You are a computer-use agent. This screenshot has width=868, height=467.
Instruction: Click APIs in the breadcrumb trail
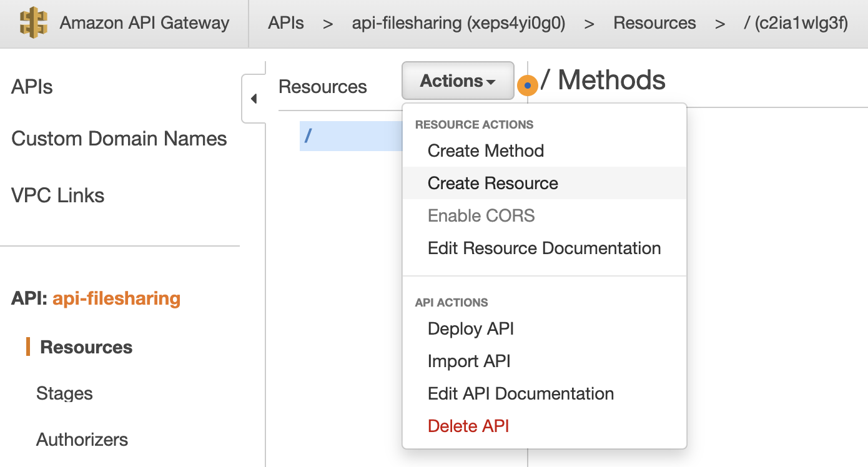click(285, 22)
